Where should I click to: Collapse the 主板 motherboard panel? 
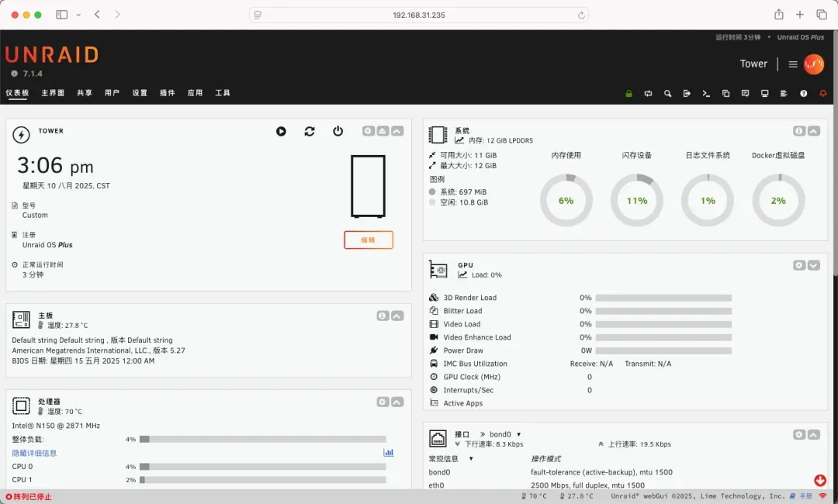(x=397, y=316)
